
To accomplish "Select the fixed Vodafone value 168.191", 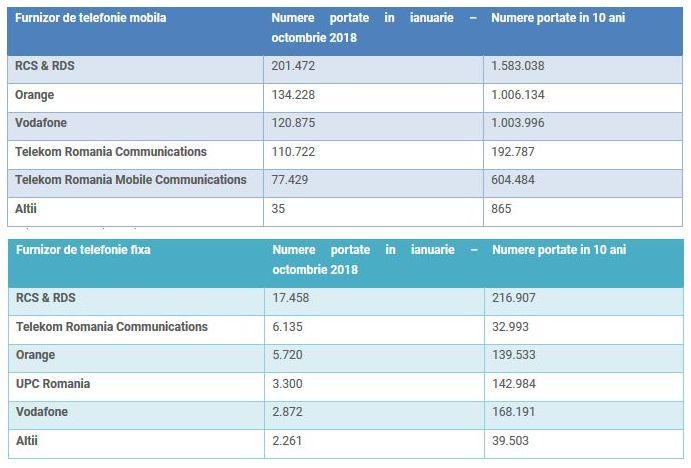I will [x=514, y=413].
